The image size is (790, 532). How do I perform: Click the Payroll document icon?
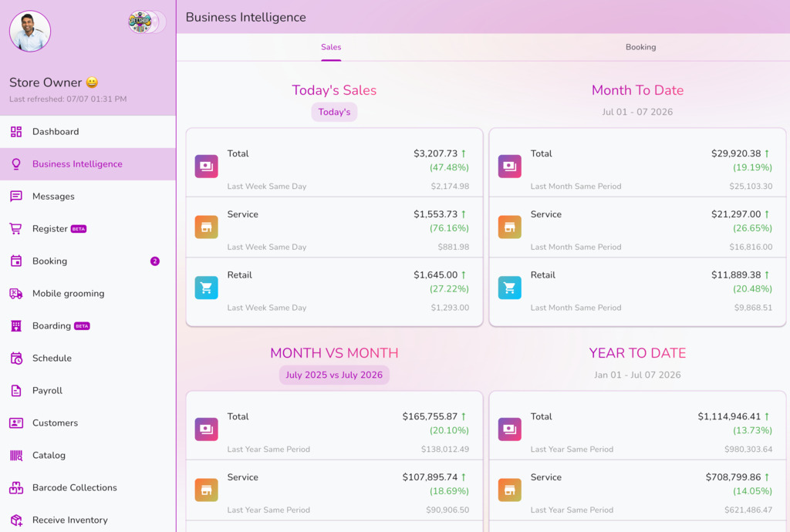tap(16, 391)
